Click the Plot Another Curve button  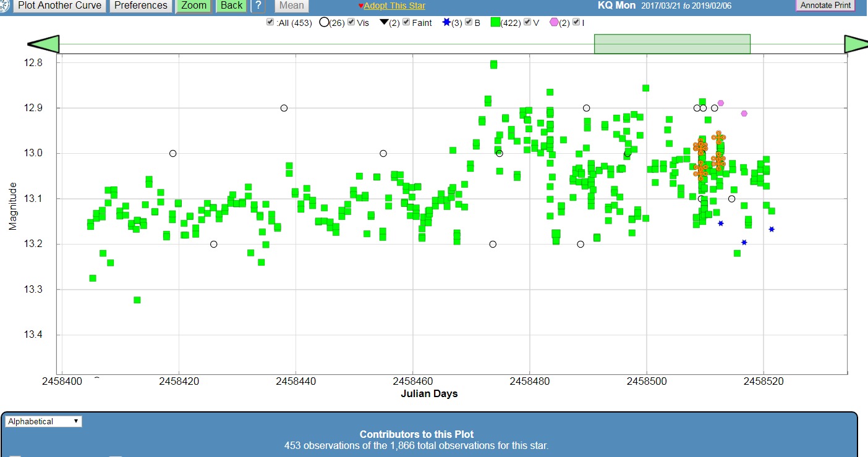coord(59,6)
